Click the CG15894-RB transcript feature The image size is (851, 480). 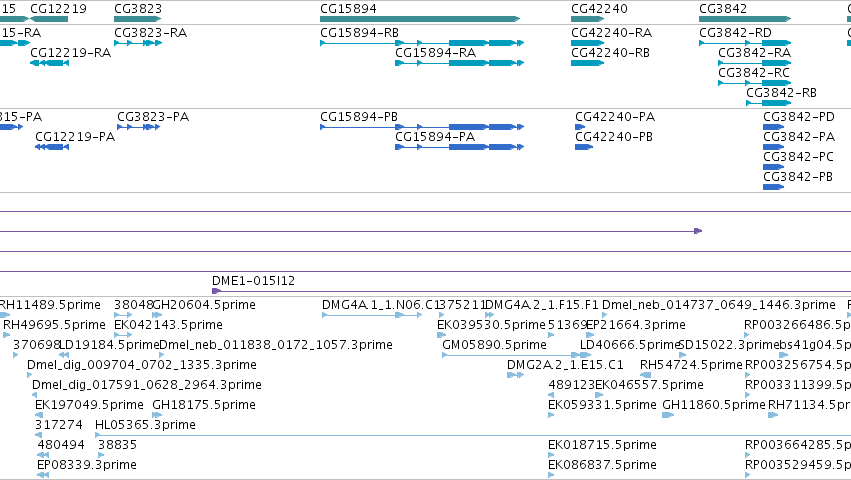[x=422, y=43]
